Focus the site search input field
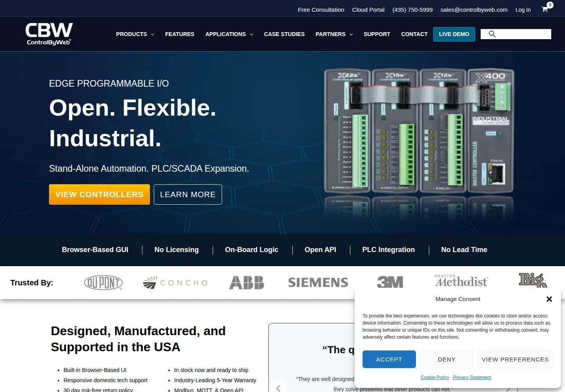The image size is (565, 392). click(516, 34)
